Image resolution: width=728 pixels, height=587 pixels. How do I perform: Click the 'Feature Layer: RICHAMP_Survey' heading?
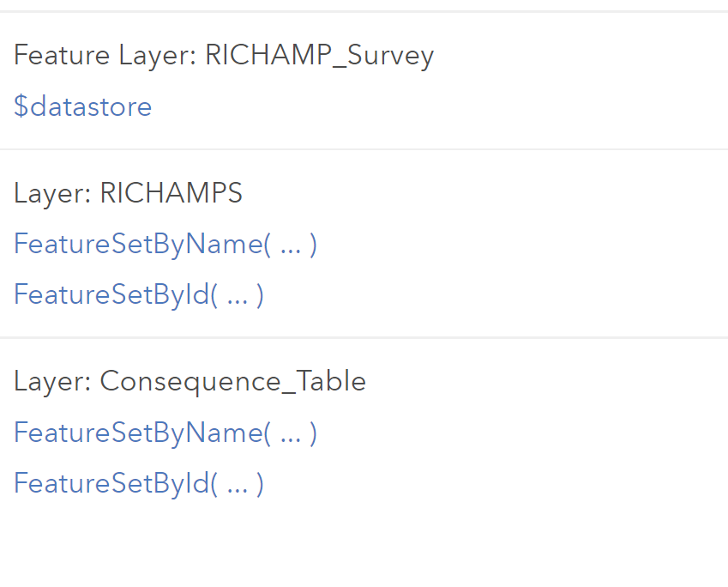tap(223, 56)
